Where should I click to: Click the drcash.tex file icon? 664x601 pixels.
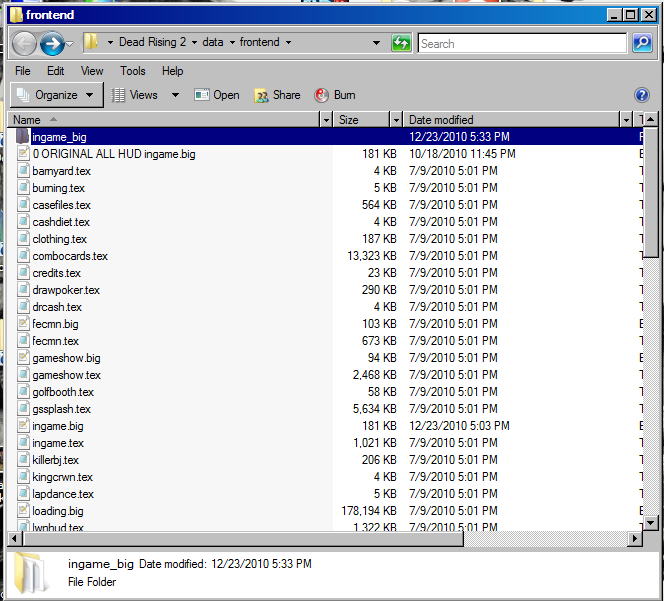23,306
